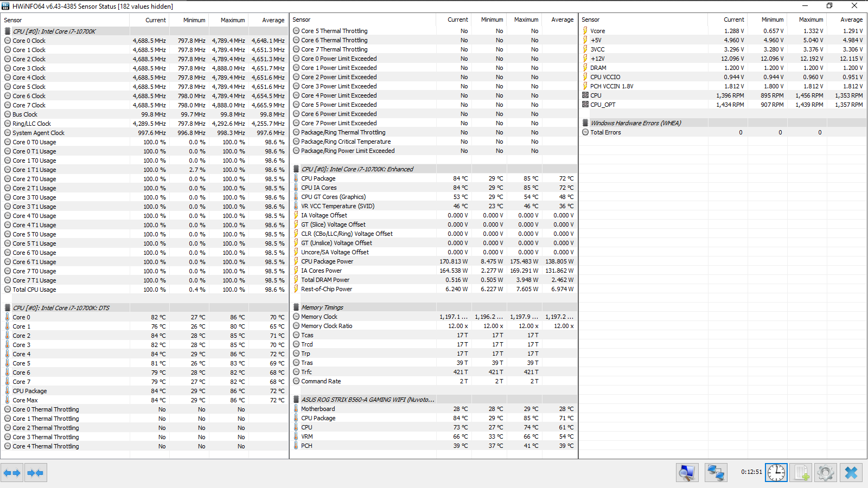
Task: Click the Total CPU Usage sensor icon
Action: [8, 290]
